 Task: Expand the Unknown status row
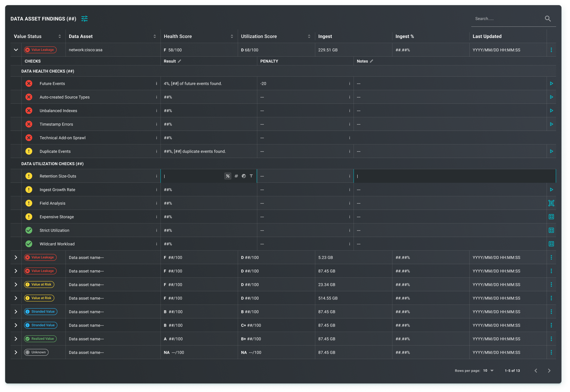[16, 352]
